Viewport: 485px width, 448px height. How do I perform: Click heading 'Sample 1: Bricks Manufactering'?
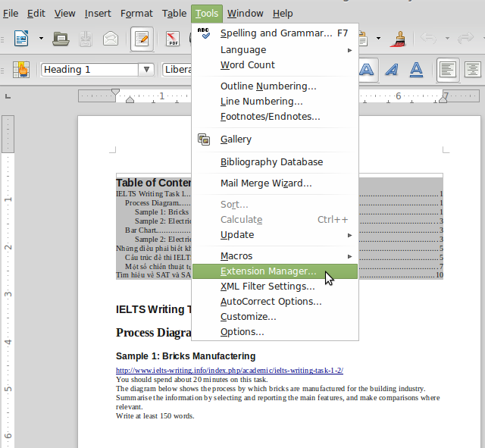click(x=186, y=356)
